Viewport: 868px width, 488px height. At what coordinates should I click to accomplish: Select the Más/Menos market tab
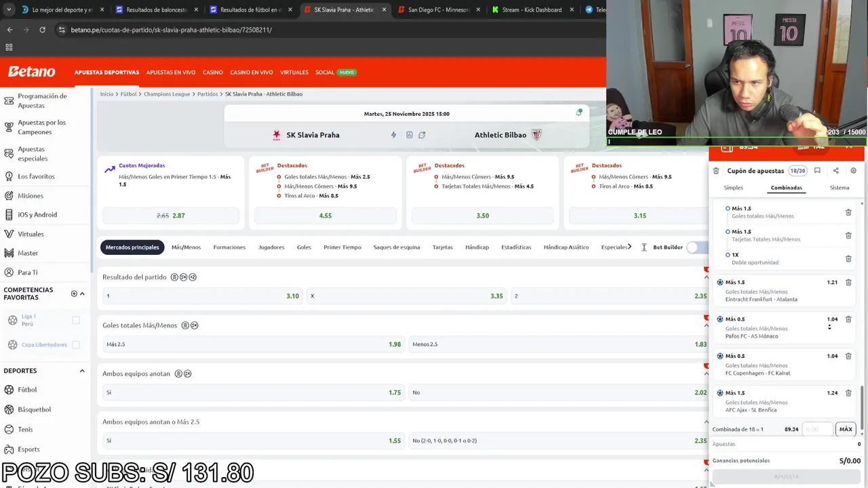tap(186, 247)
